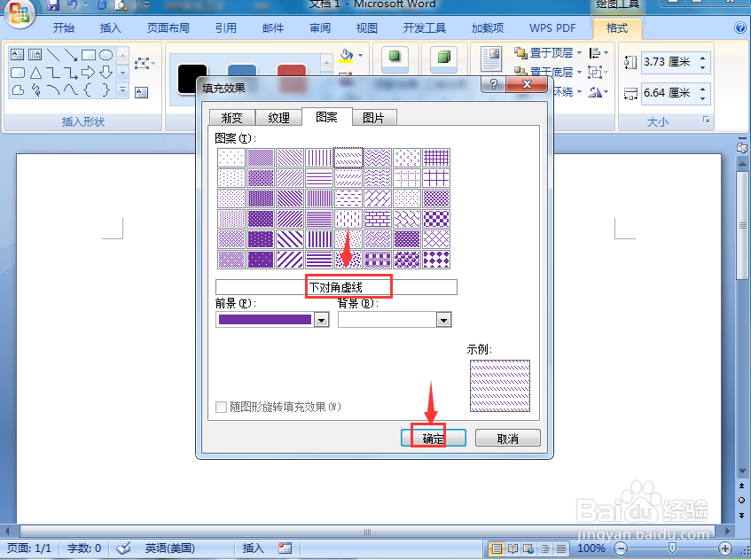Viewport: 751px width, 560px height.
Task: Switch to web layout view
Action: pyautogui.click(x=528, y=548)
